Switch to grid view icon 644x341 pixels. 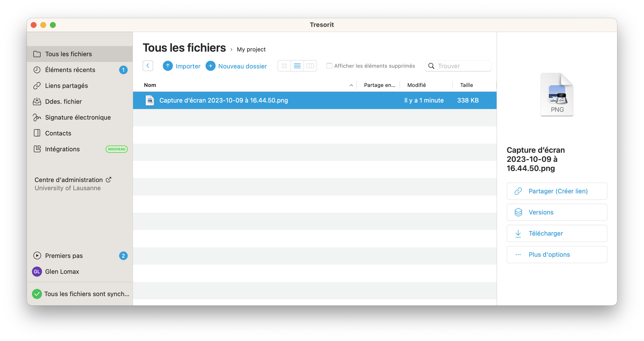point(284,66)
